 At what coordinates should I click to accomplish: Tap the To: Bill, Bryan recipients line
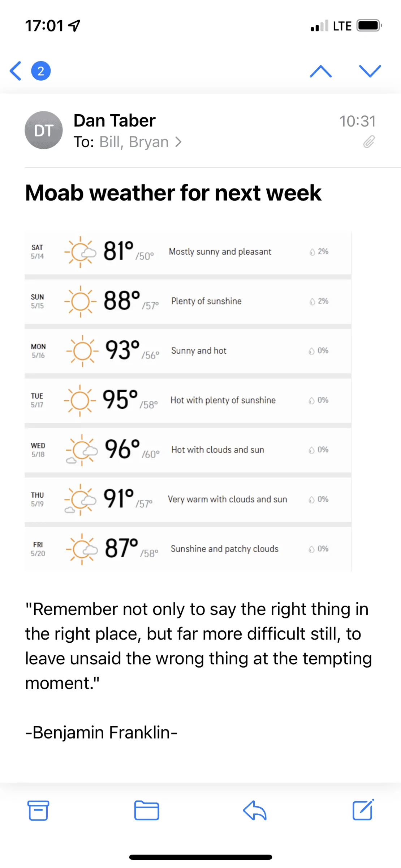click(x=128, y=142)
